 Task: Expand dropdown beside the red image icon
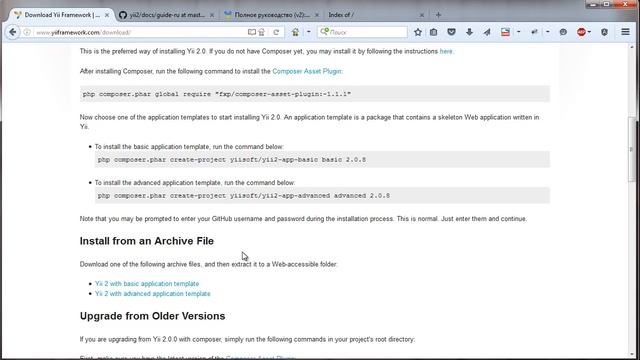(x=518, y=32)
